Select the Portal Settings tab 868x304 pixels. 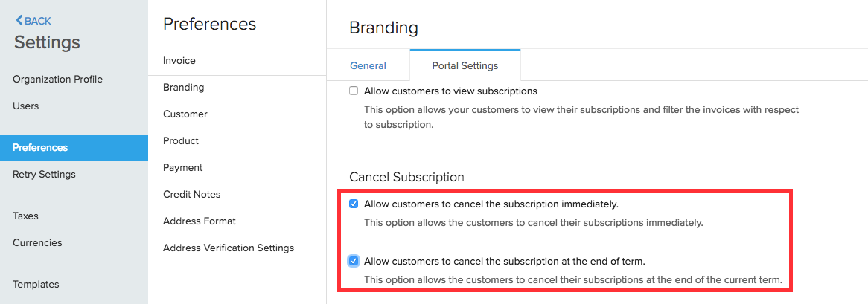pos(465,65)
